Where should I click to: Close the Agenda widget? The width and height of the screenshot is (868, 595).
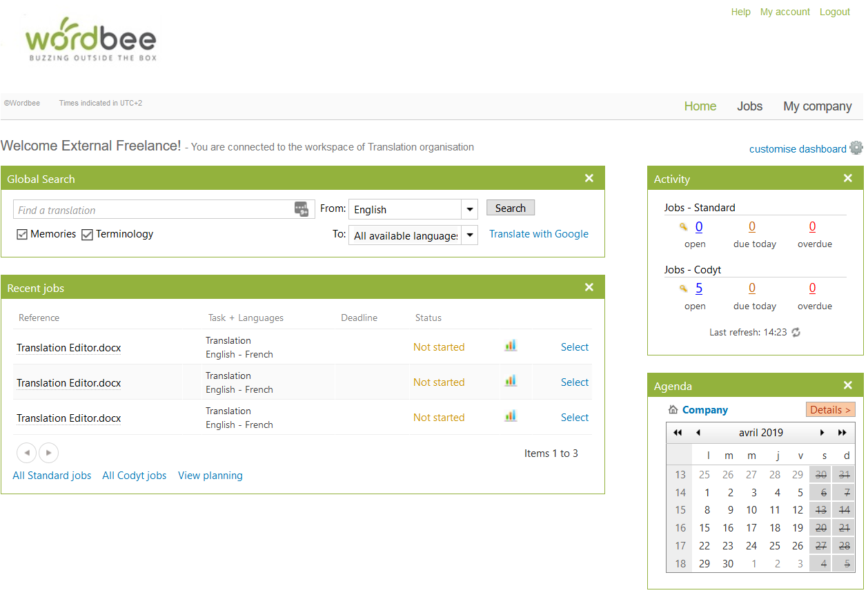click(848, 386)
